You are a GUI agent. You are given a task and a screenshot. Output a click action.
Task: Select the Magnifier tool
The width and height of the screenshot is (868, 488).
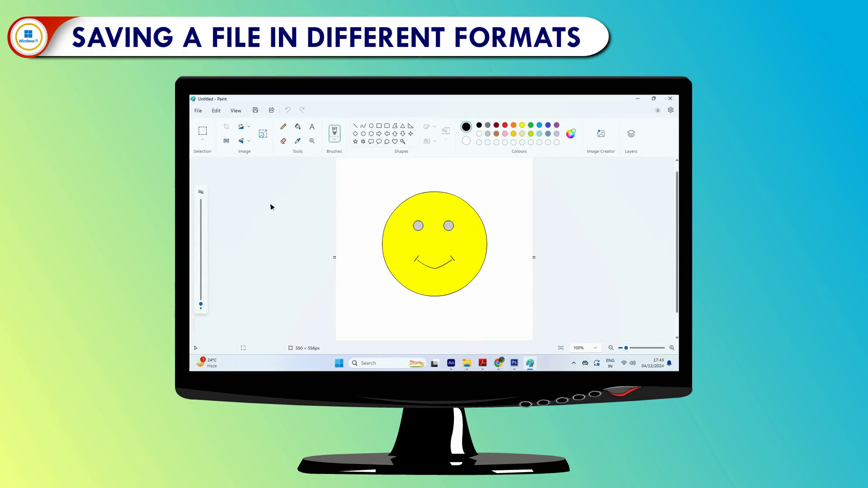tap(312, 141)
